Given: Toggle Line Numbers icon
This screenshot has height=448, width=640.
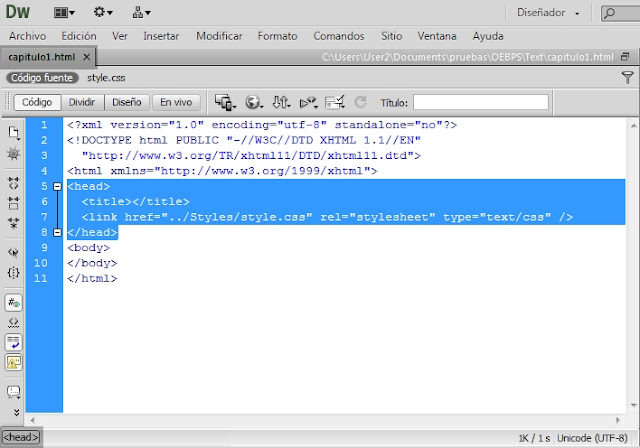Looking at the screenshot, I should (13, 303).
